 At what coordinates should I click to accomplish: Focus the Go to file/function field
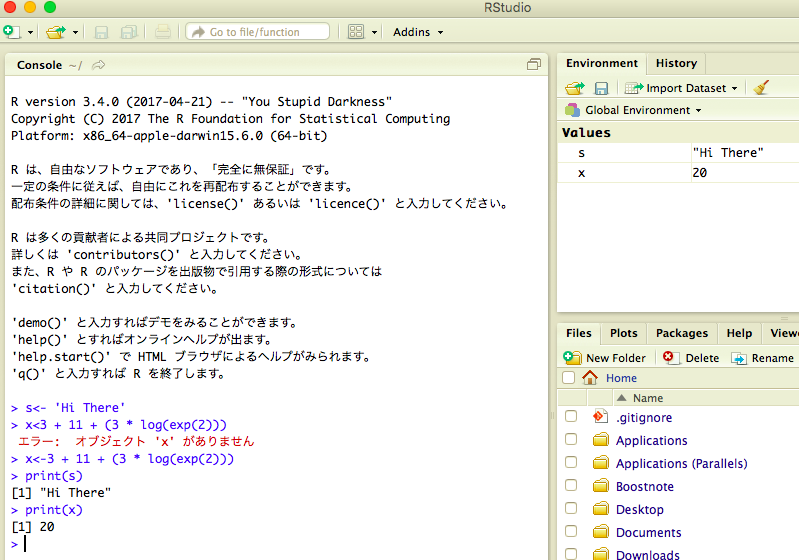258,32
